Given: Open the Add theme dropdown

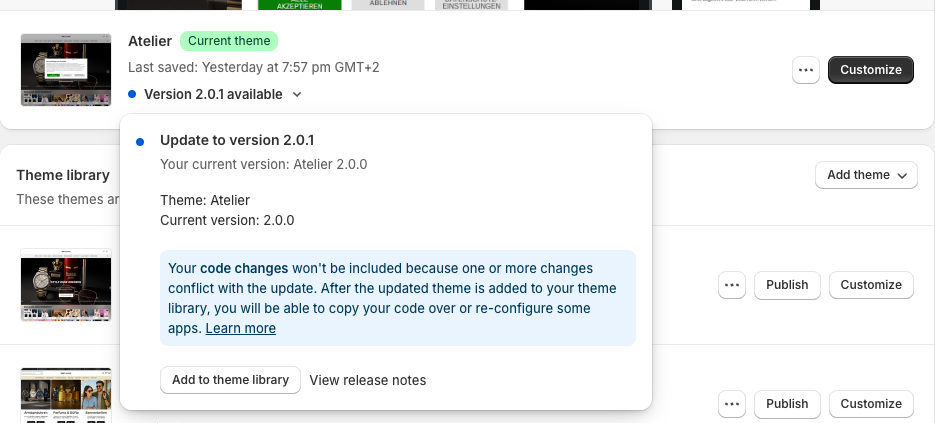Looking at the screenshot, I should pyautogui.click(x=866, y=175).
